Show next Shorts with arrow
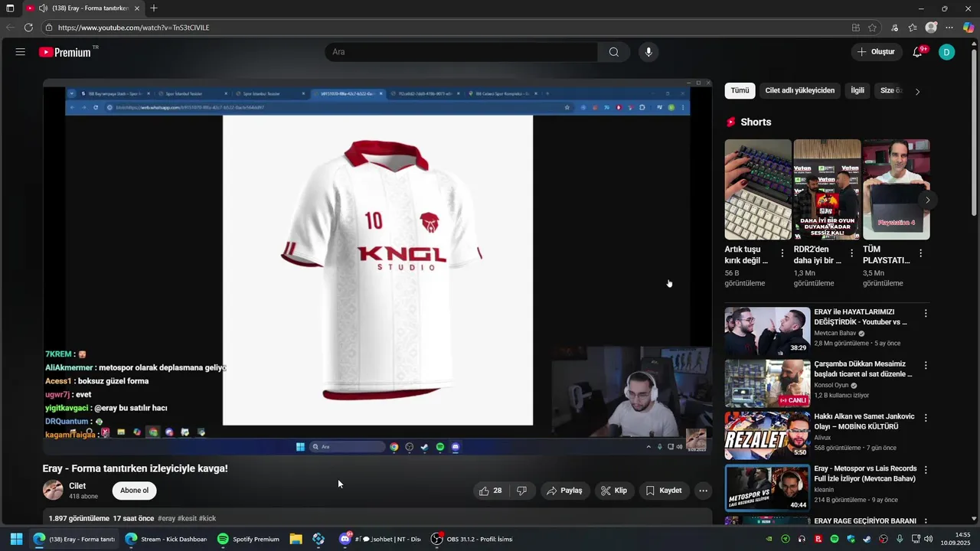This screenshot has height=551, width=980. pyautogui.click(x=927, y=200)
